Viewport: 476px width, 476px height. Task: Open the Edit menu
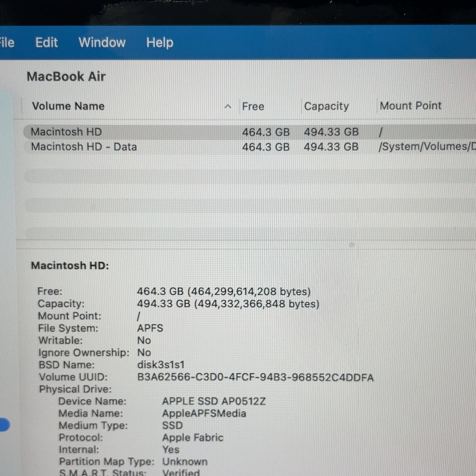tap(46, 42)
